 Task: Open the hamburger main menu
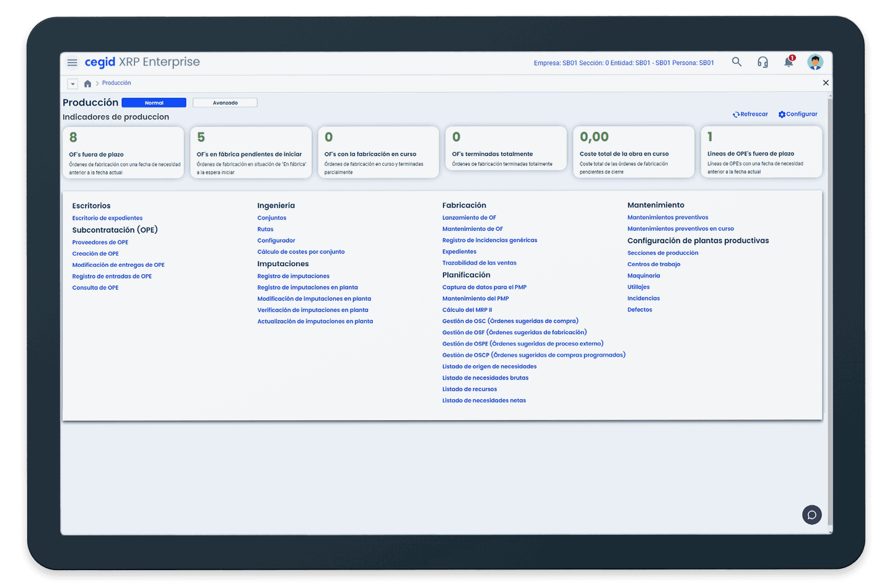tap(72, 63)
